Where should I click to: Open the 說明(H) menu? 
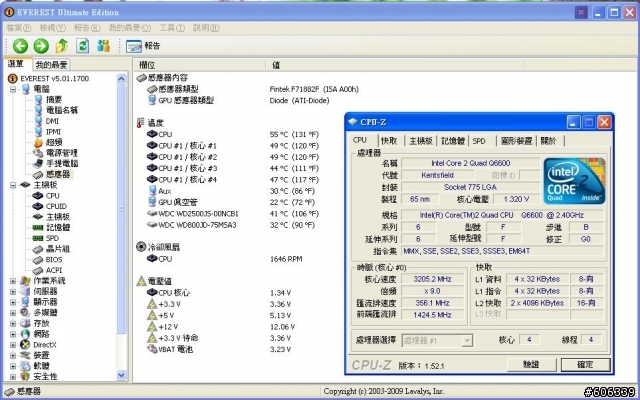(206, 28)
